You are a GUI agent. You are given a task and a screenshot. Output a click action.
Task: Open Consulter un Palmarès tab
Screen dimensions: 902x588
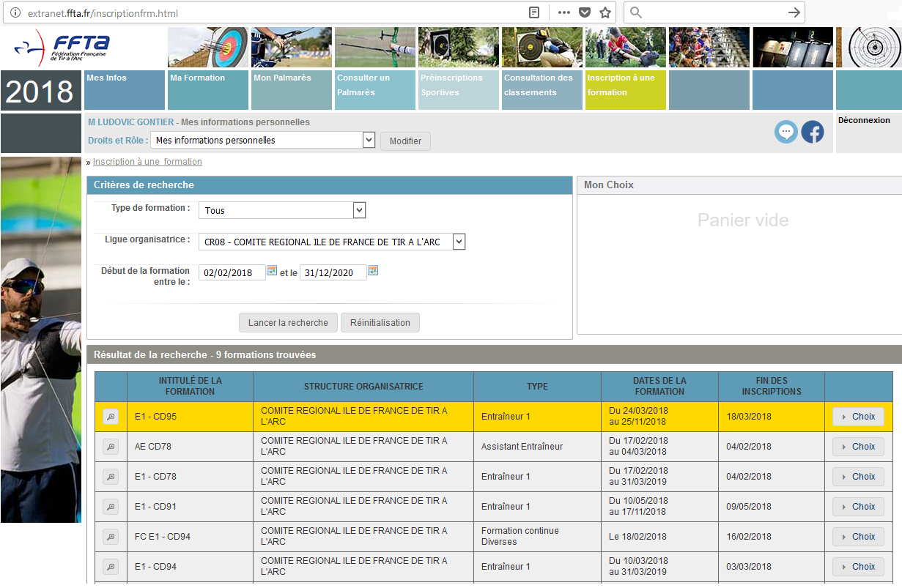coord(375,90)
